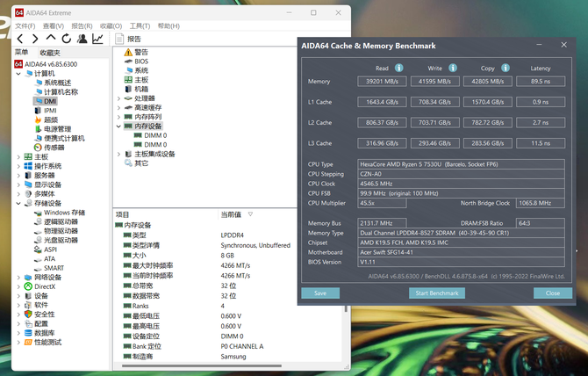Switch to the 收藏夹 tab
Image resolution: width=588 pixels, height=376 pixels.
(50, 53)
